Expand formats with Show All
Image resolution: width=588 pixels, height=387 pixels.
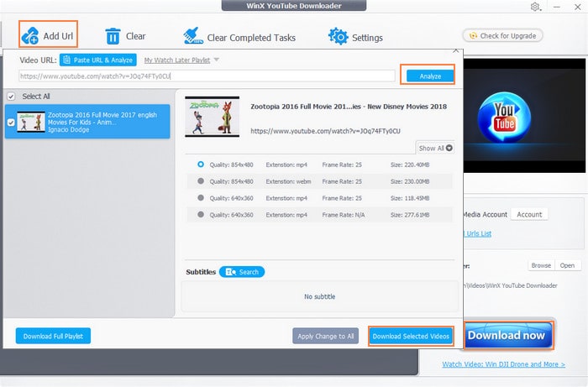pos(436,148)
